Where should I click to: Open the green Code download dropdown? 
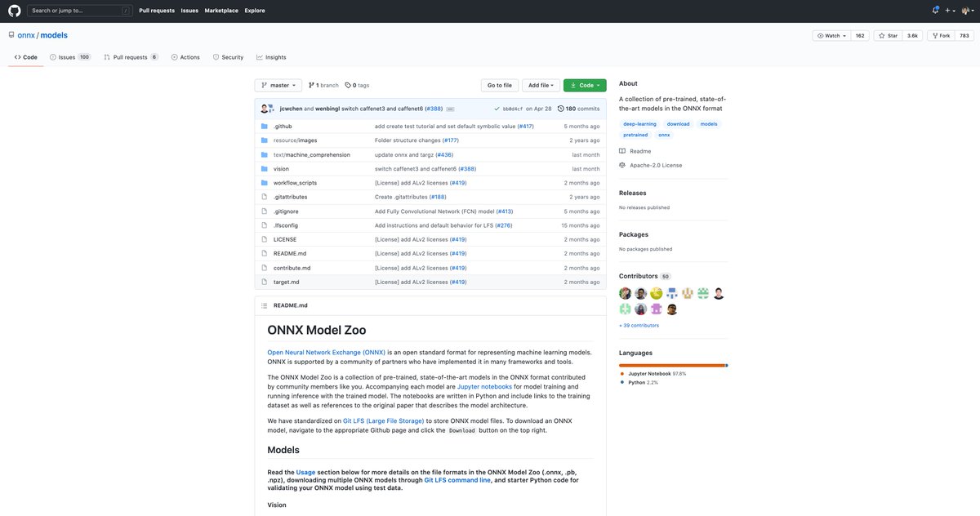coord(585,85)
